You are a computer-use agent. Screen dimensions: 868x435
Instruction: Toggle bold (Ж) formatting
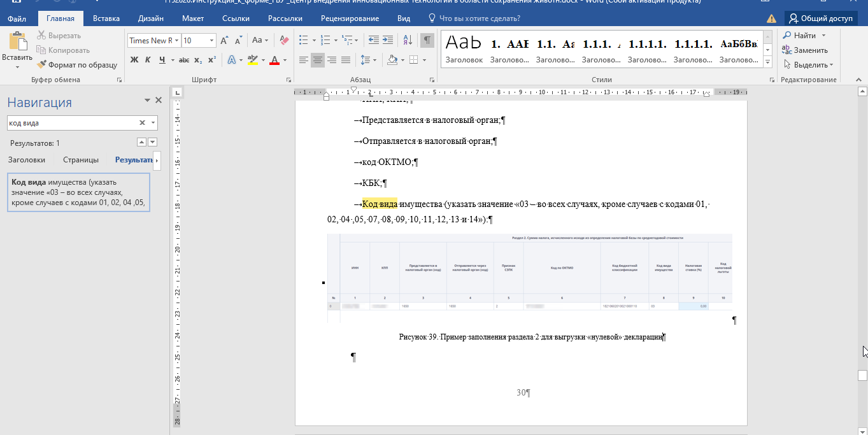click(x=134, y=60)
